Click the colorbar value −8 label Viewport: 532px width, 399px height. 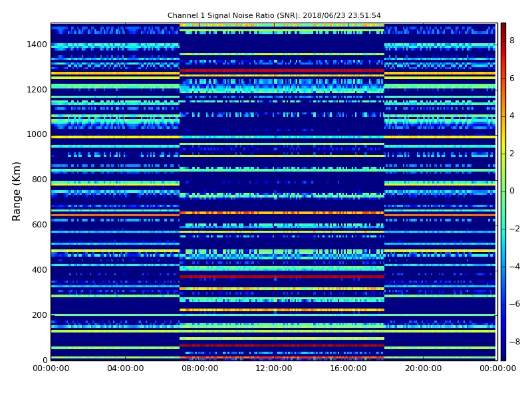pos(515,342)
